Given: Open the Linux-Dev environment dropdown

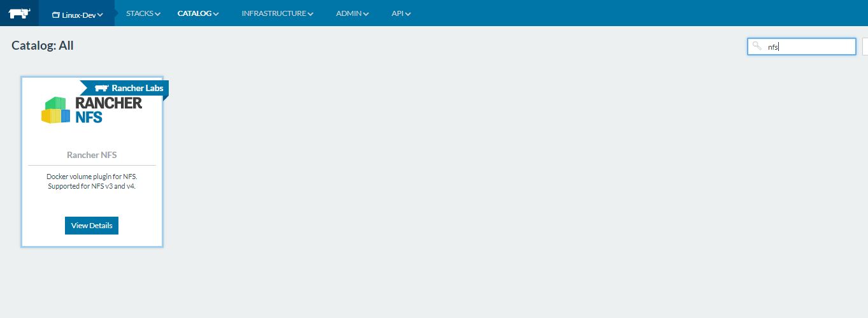Looking at the screenshot, I should [77, 14].
